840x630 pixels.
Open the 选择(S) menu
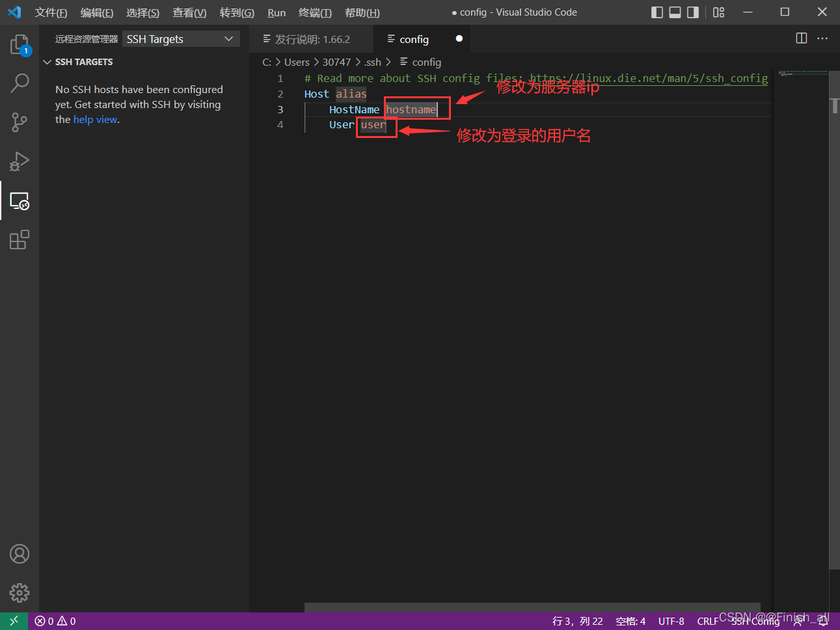pos(142,12)
